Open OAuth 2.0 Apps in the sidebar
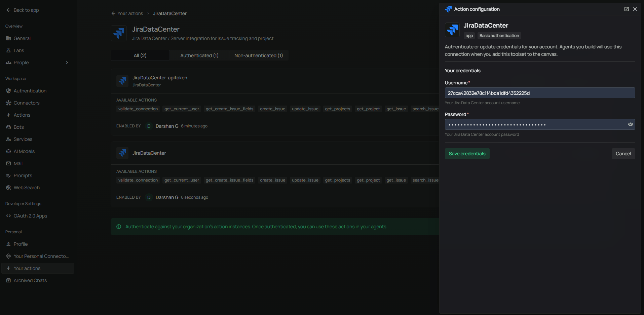Screen dimensions: 644x315 tap(38, 216)
